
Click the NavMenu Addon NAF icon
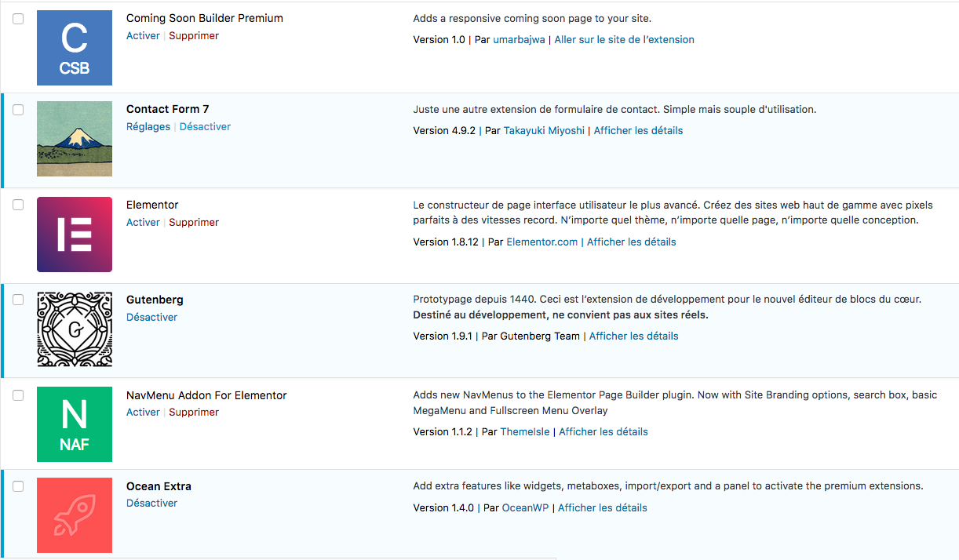click(75, 424)
